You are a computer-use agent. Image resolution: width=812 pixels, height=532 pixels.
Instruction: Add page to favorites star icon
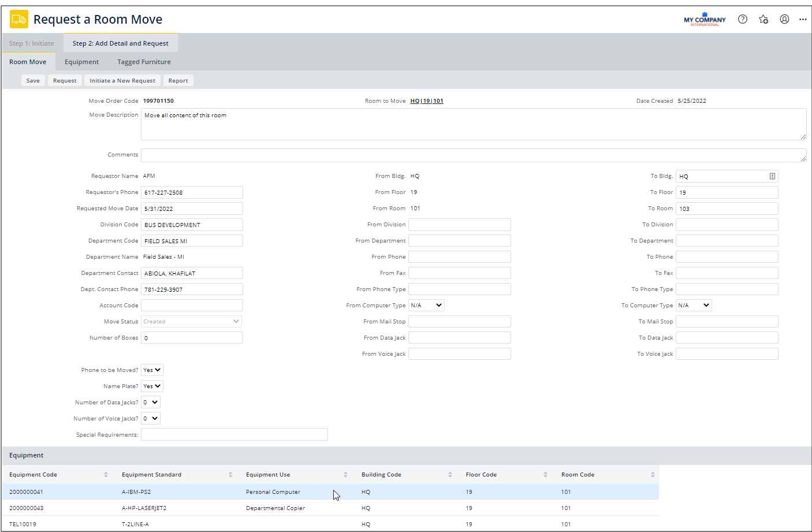tap(763, 19)
